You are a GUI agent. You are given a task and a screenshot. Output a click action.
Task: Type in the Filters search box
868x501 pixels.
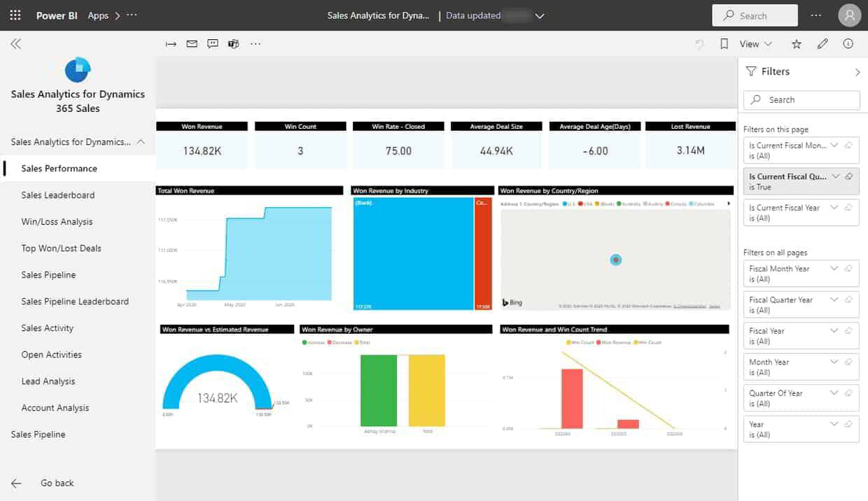[801, 100]
